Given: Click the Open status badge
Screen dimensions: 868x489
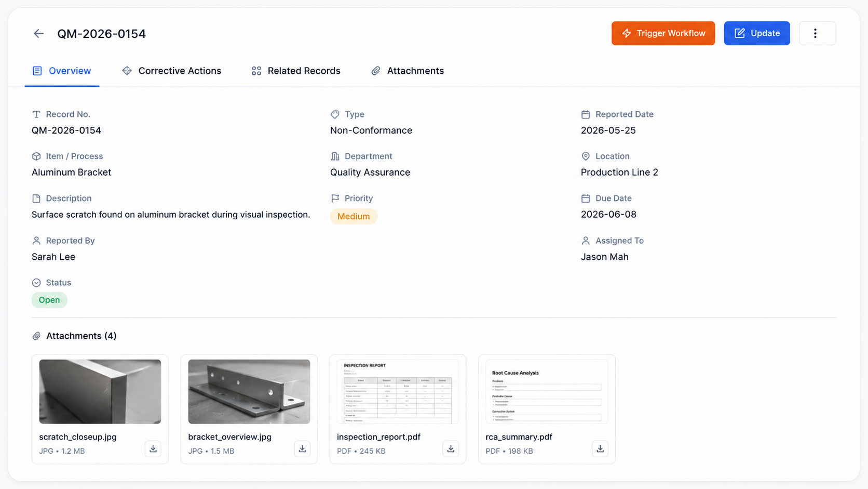Looking at the screenshot, I should point(49,300).
